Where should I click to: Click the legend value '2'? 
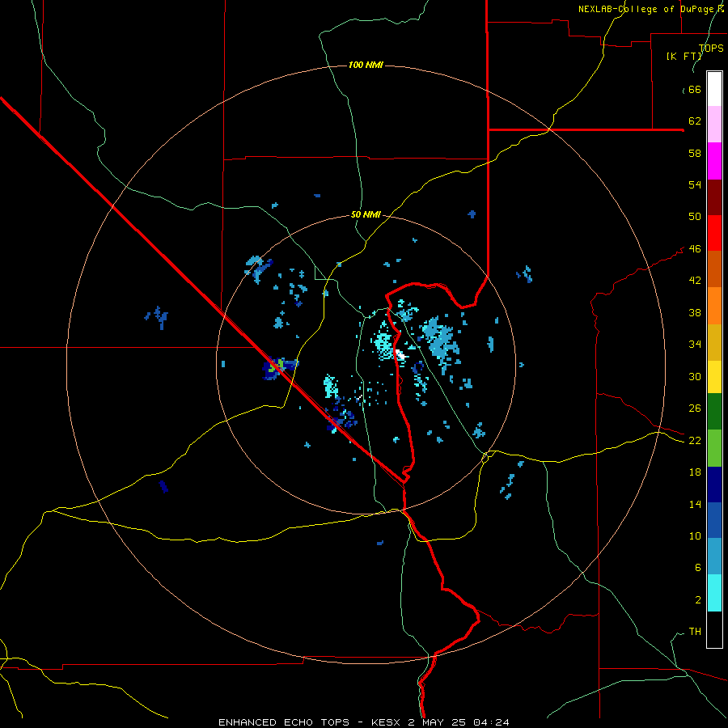click(x=698, y=600)
